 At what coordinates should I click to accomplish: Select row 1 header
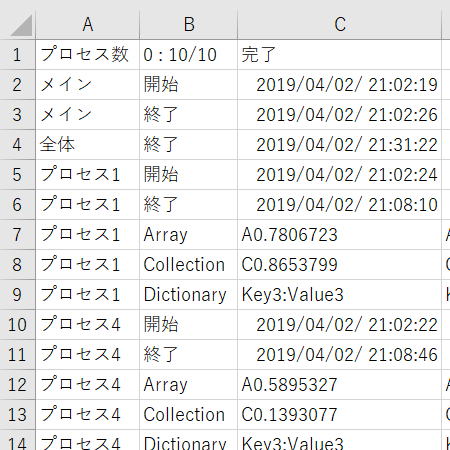pyautogui.click(x=17, y=55)
